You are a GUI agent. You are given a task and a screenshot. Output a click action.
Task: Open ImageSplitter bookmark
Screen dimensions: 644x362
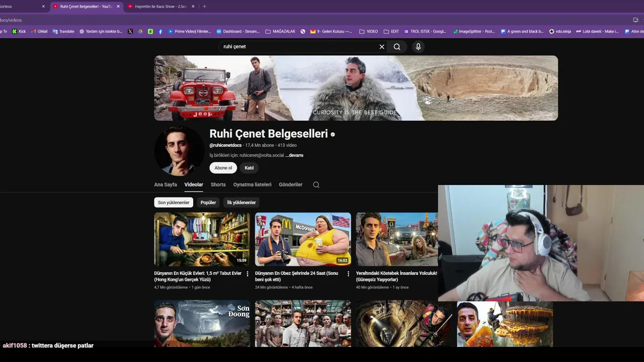(474, 31)
